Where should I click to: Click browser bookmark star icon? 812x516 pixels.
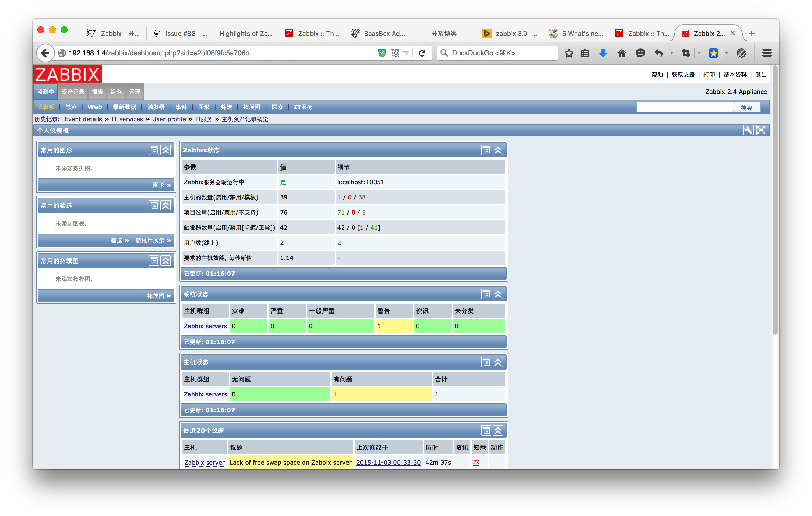pyautogui.click(x=569, y=53)
